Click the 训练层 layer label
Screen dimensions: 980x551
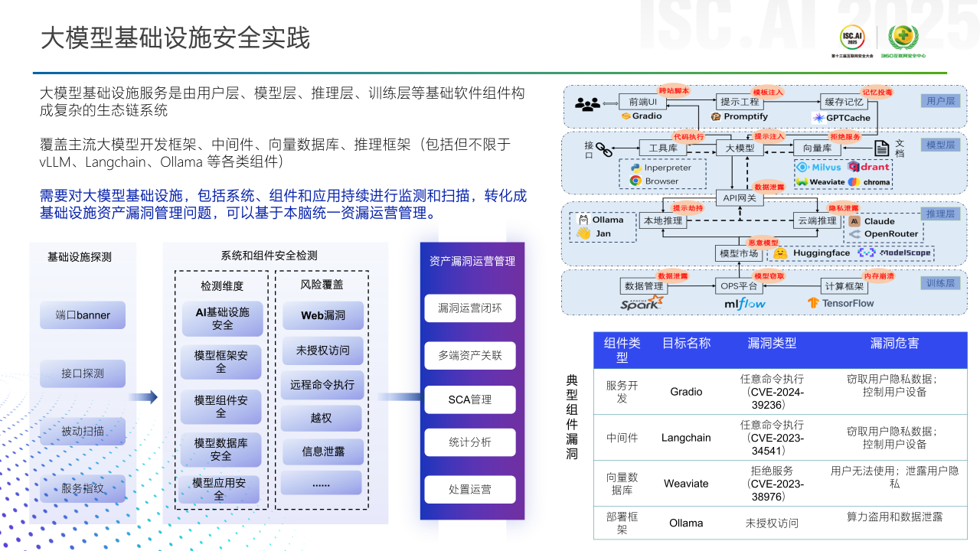[939, 283]
